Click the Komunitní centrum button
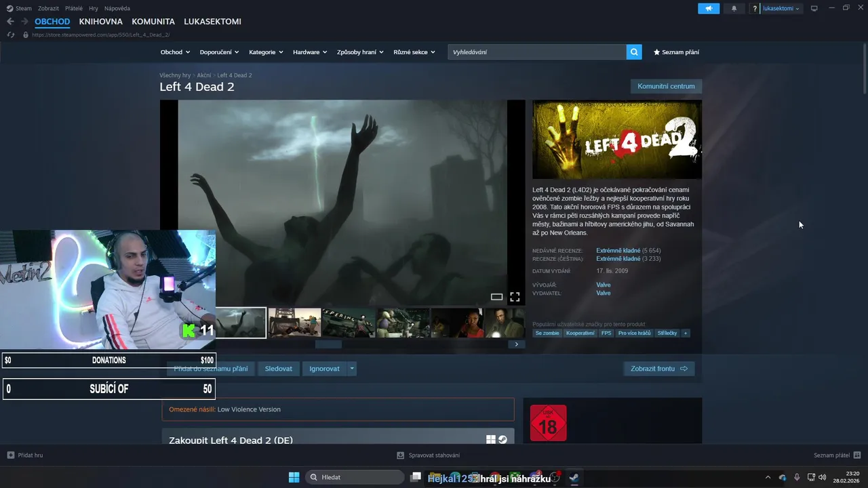The width and height of the screenshot is (868, 488). point(666,87)
